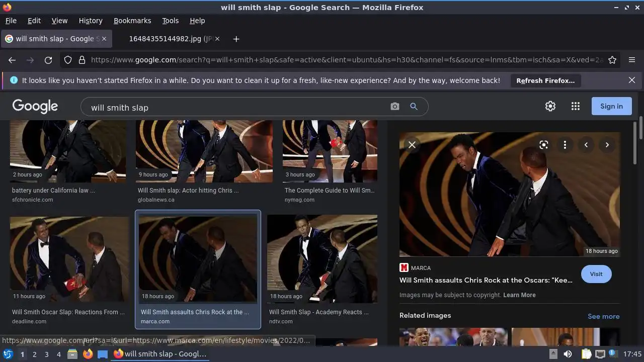The width and height of the screenshot is (644, 362).
Task: Switch to workspace 4
Action: coord(58,354)
